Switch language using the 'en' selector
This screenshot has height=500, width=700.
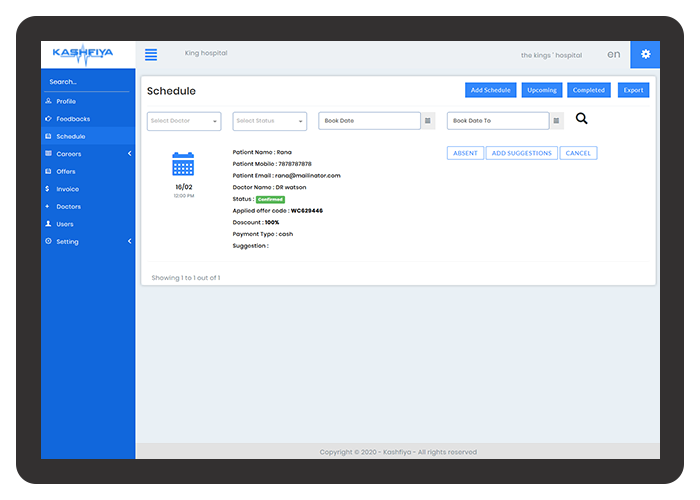pyautogui.click(x=613, y=54)
